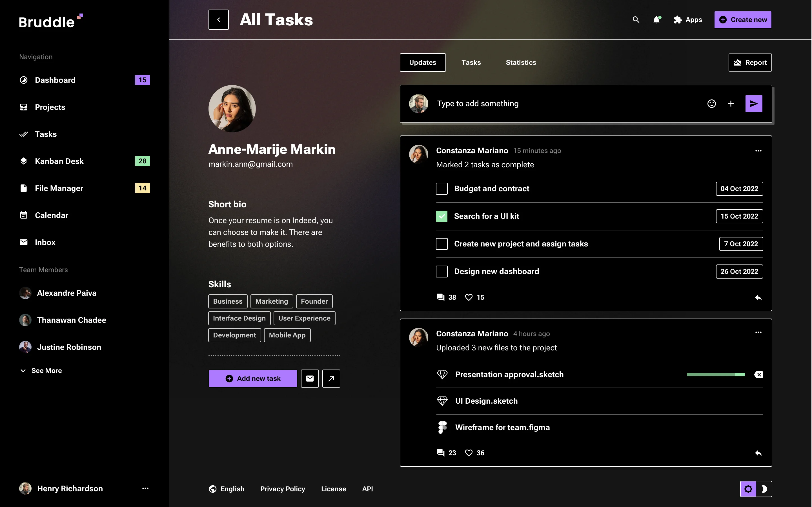Click the reply arrow on Constanza's first update
This screenshot has height=507, width=812.
758,297
